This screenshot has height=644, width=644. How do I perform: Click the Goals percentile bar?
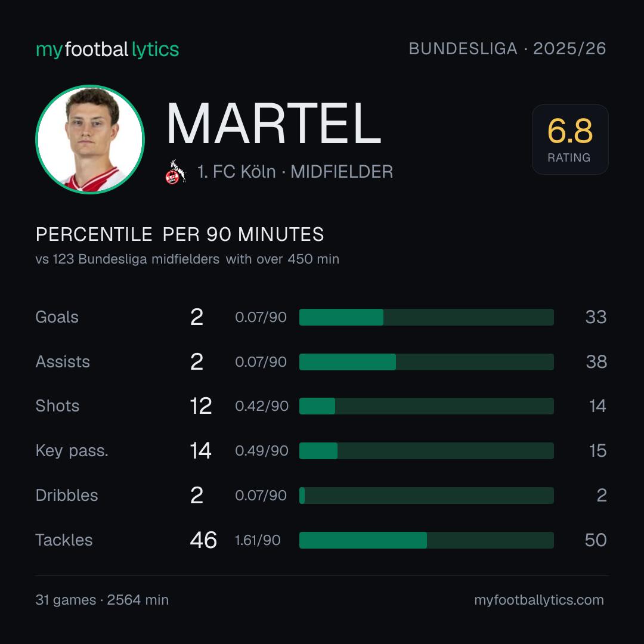tap(426, 317)
